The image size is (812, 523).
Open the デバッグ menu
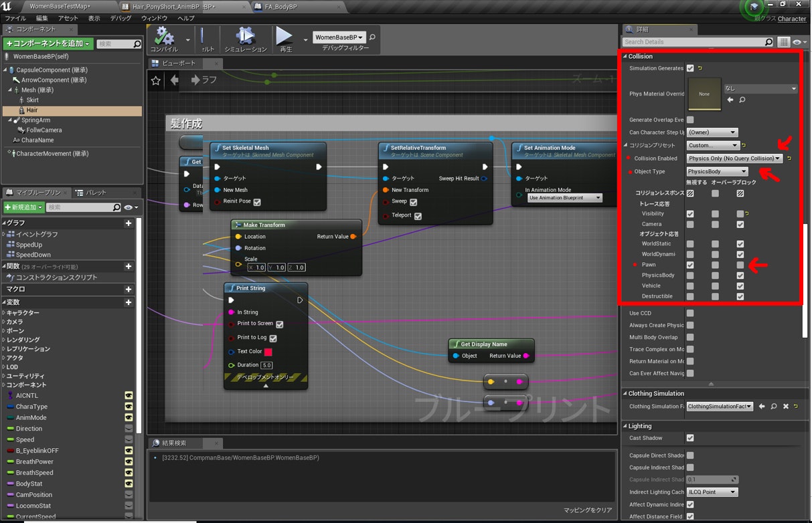tap(121, 18)
